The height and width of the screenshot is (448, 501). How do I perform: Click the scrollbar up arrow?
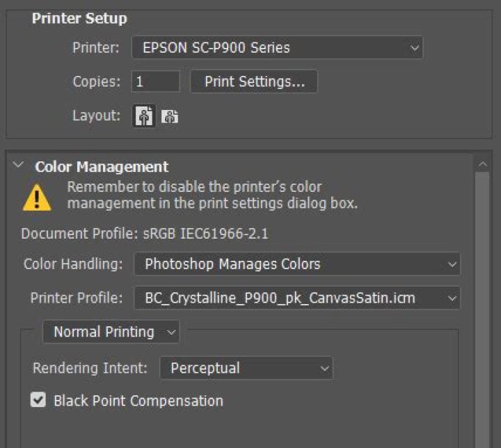[482, 165]
